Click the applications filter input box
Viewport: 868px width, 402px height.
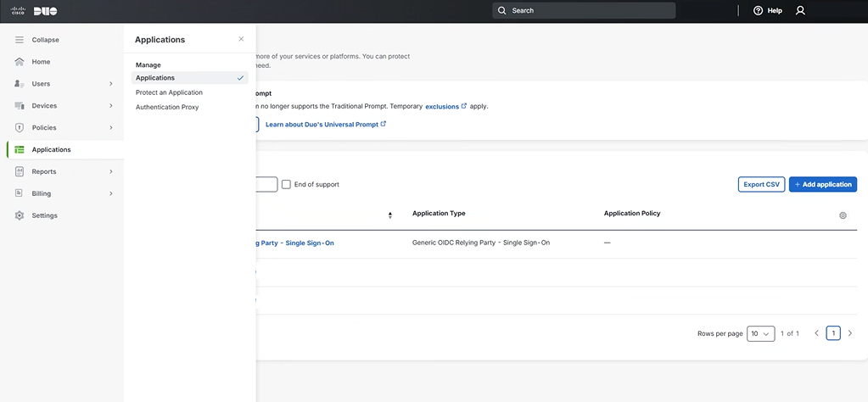[x=266, y=185]
